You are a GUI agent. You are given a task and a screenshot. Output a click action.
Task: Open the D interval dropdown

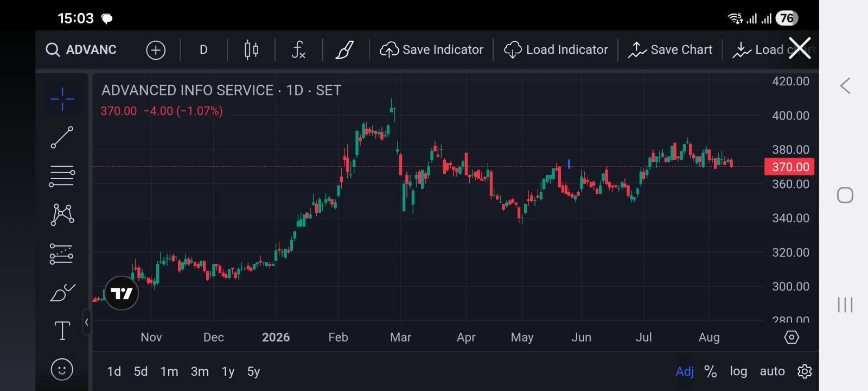point(203,50)
